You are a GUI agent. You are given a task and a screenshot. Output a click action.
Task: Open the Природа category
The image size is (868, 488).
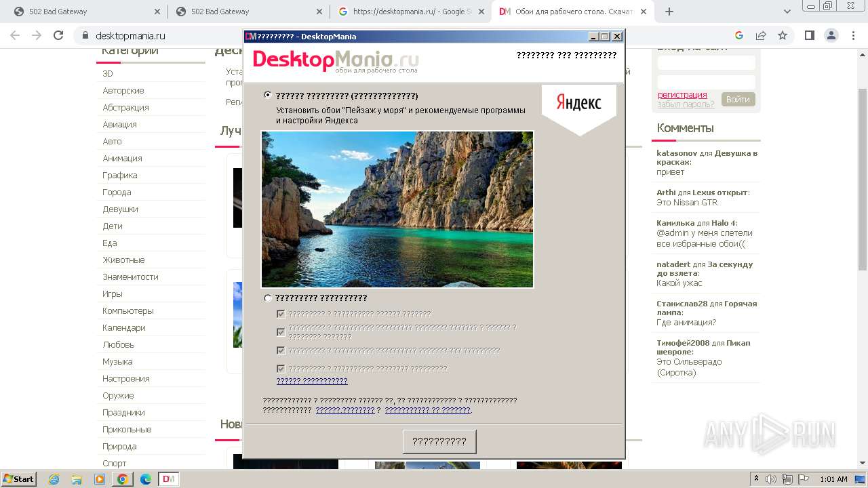[x=119, y=446]
